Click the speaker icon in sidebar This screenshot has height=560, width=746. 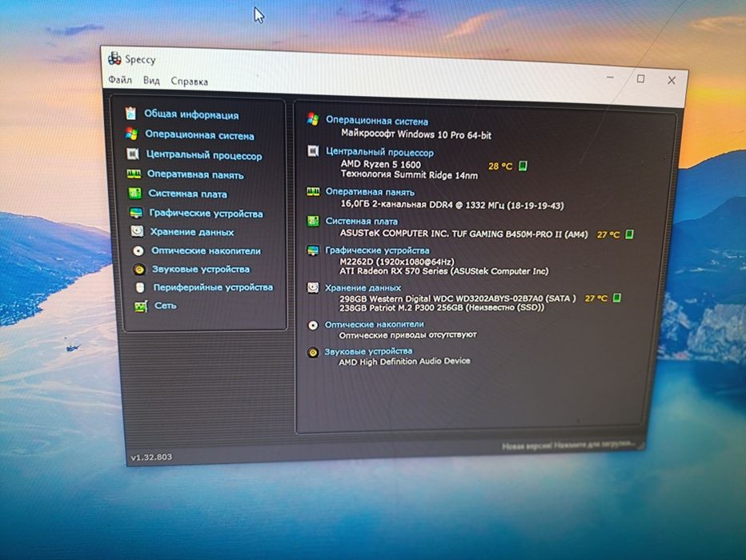[139, 270]
